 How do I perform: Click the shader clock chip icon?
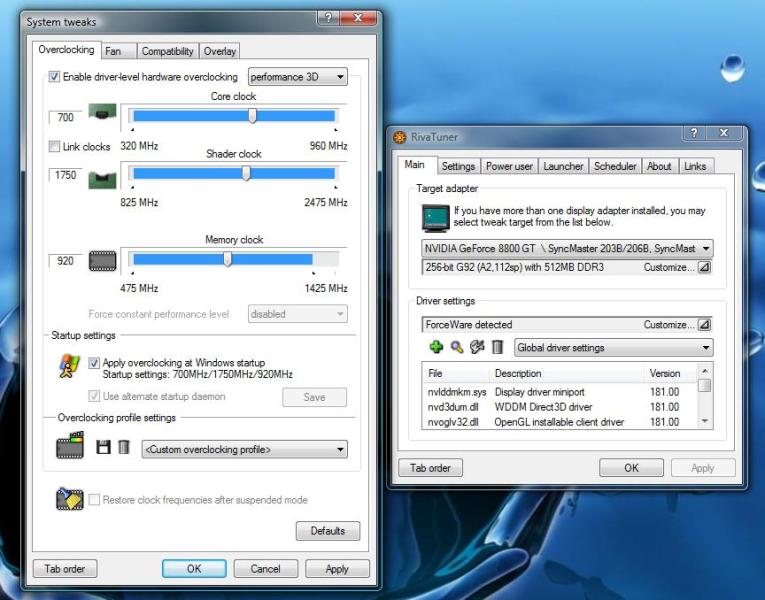pos(102,179)
